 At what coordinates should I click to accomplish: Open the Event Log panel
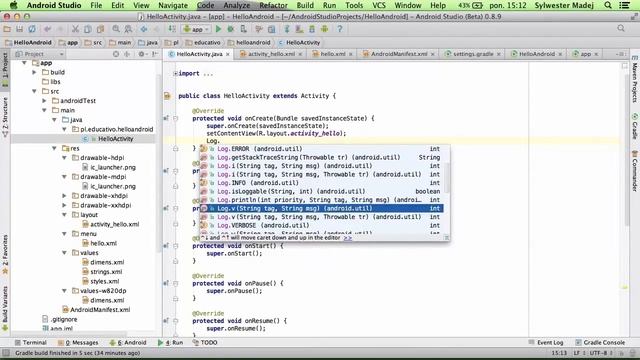tap(546, 342)
